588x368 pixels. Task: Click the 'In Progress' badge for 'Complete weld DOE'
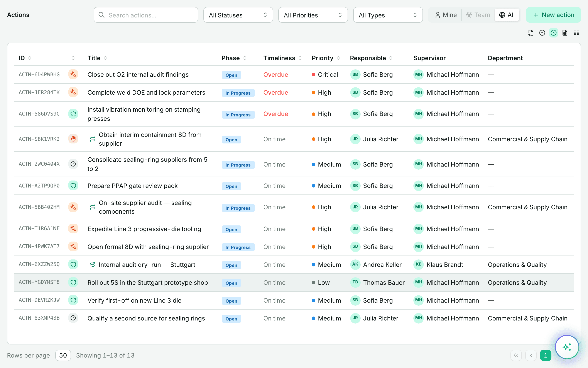point(238,93)
